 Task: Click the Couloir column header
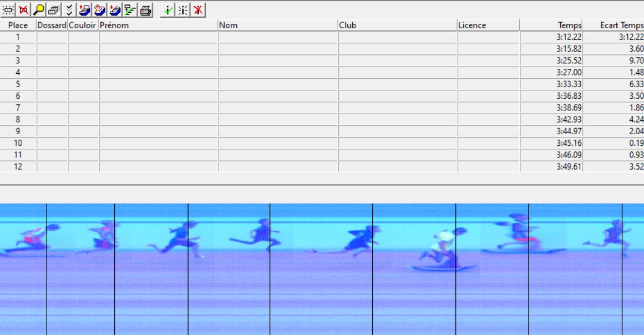pos(83,25)
